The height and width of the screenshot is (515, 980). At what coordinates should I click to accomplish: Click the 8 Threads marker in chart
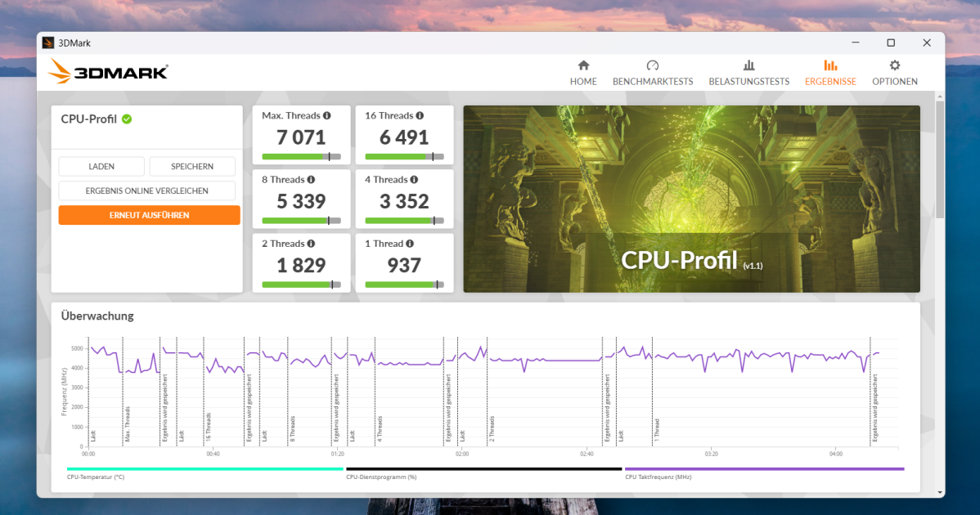[x=292, y=429]
